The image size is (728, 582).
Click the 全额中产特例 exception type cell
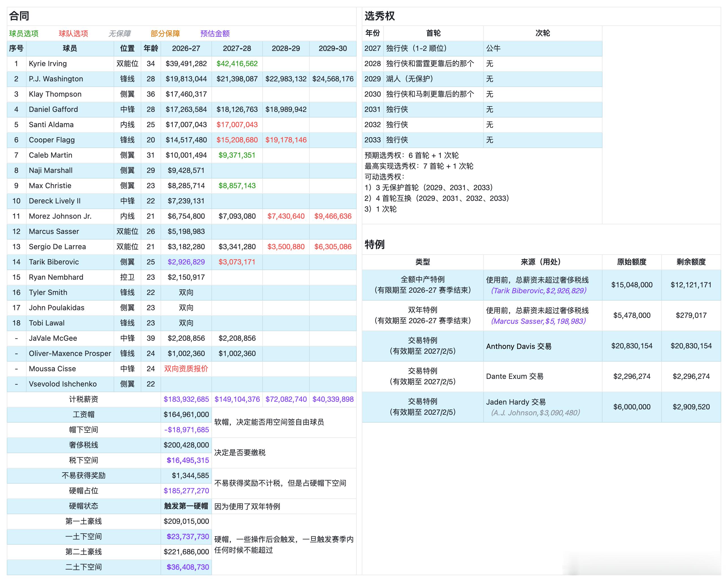coord(422,285)
